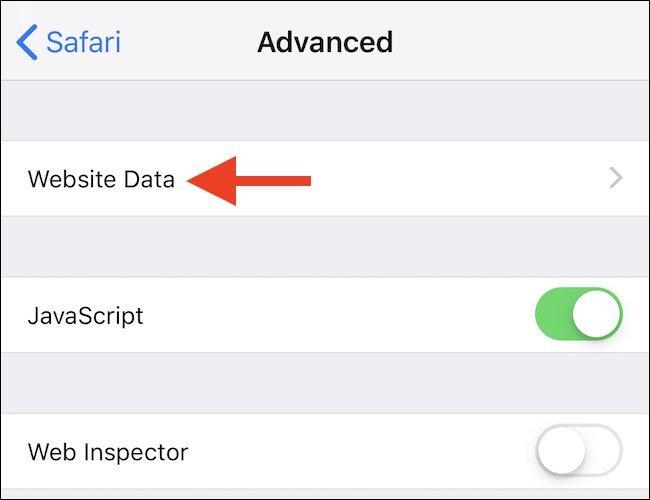Expand Website Data using the gray chevron
Viewport: 650px width, 500px height.
(616, 179)
